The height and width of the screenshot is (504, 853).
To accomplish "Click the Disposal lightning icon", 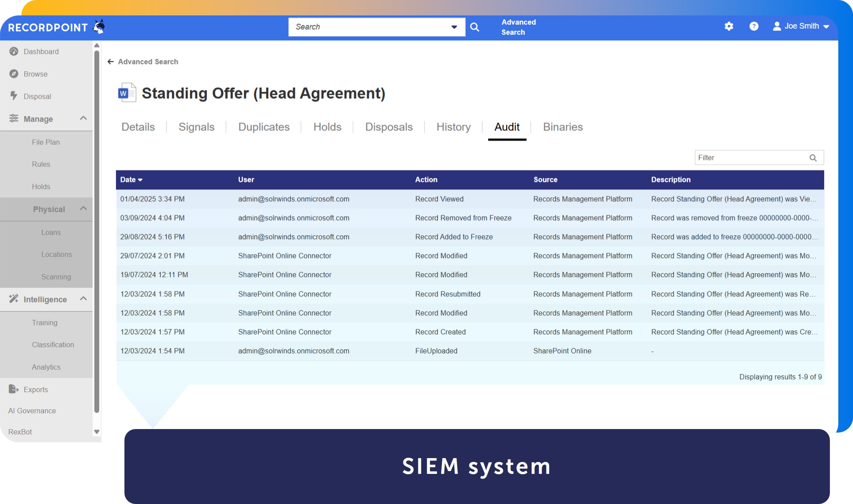I will (x=14, y=96).
